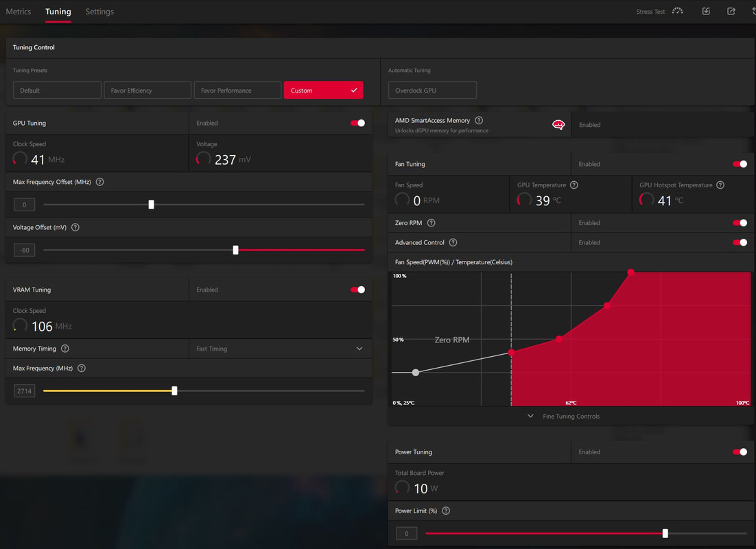Open help for Max Frequency Offset (MHz)

pos(99,182)
